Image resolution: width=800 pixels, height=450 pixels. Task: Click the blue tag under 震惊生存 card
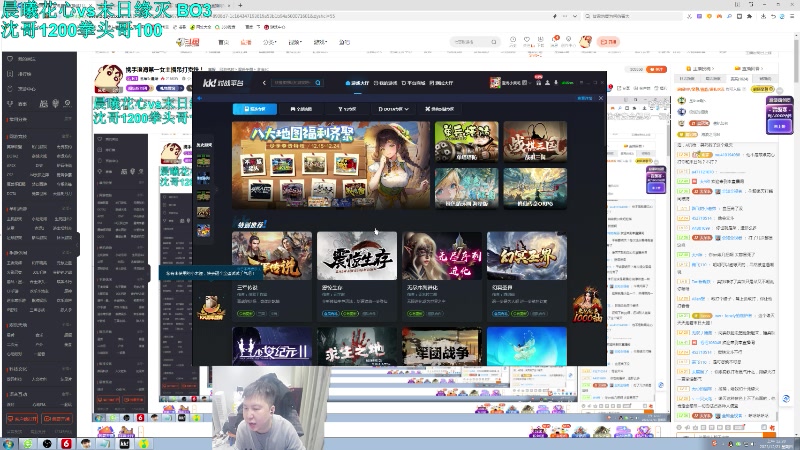coord(330,313)
